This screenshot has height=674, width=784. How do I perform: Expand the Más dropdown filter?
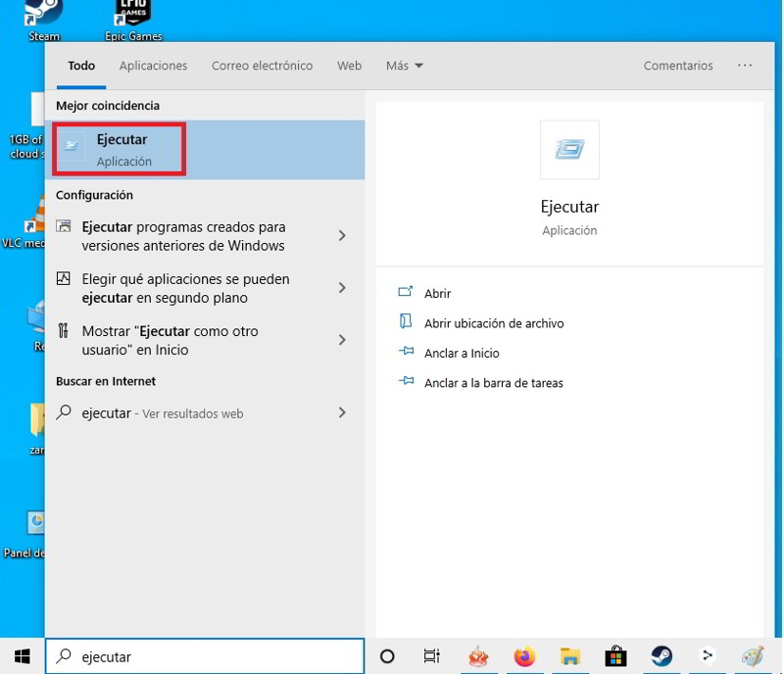click(x=404, y=66)
